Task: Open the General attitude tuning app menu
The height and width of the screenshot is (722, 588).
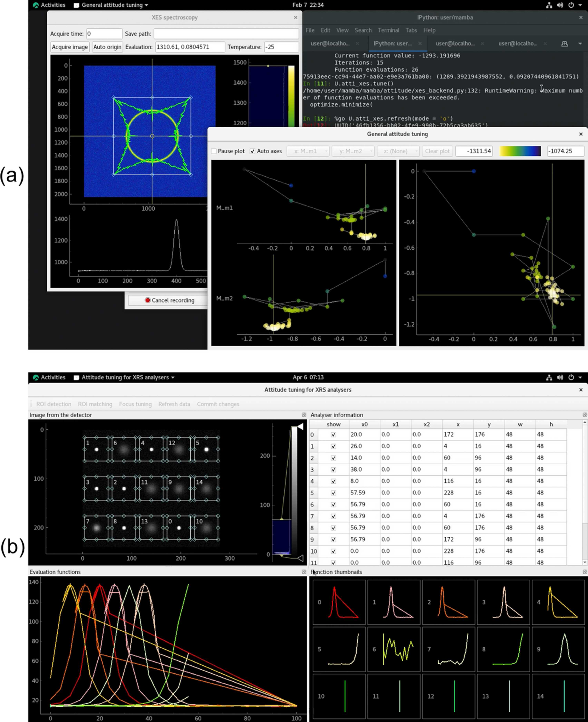Action: coord(111,5)
